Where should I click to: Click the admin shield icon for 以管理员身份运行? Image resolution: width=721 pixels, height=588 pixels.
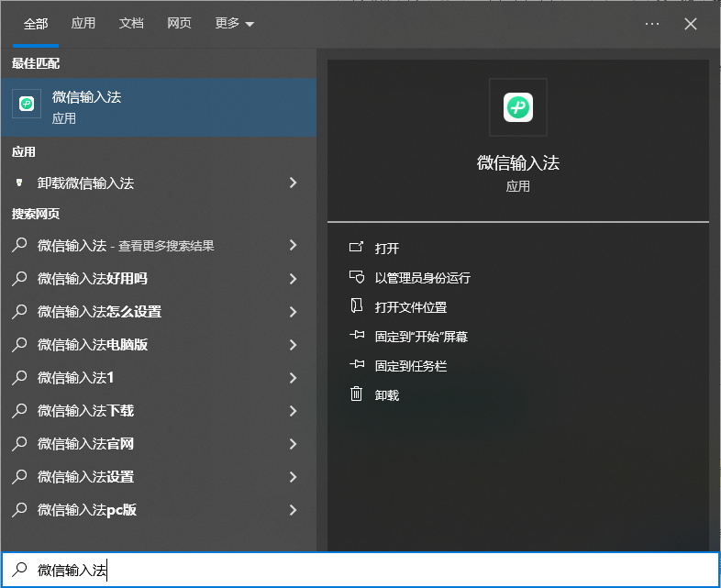356,277
